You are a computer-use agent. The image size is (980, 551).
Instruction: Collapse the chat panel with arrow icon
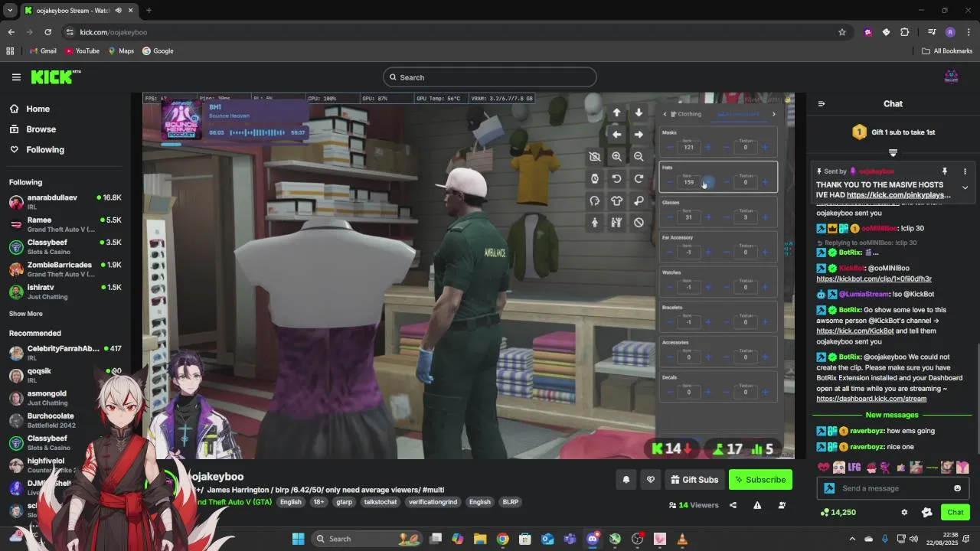pos(822,104)
